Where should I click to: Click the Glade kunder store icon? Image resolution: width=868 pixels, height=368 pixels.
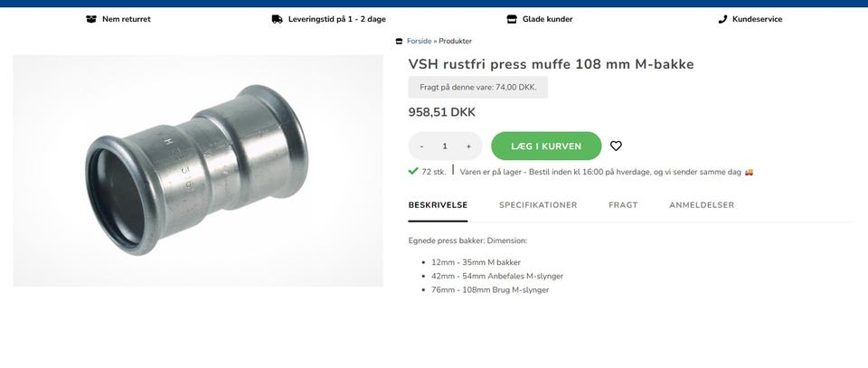click(512, 19)
